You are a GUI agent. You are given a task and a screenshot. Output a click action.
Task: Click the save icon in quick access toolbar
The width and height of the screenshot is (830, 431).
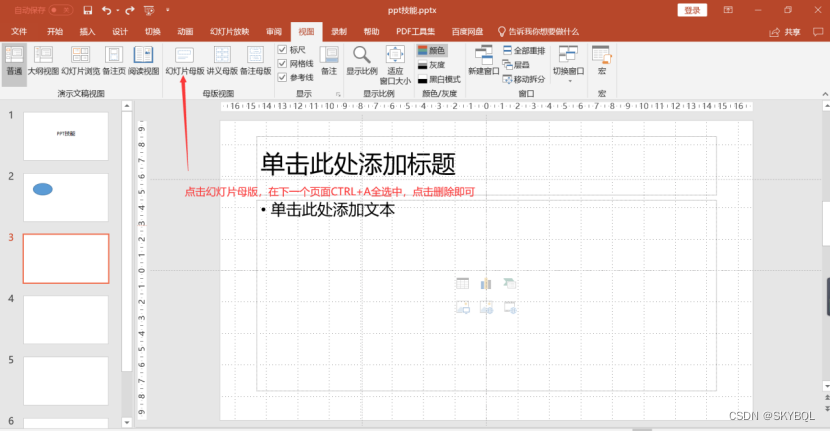pyautogui.click(x=88, y=10)
